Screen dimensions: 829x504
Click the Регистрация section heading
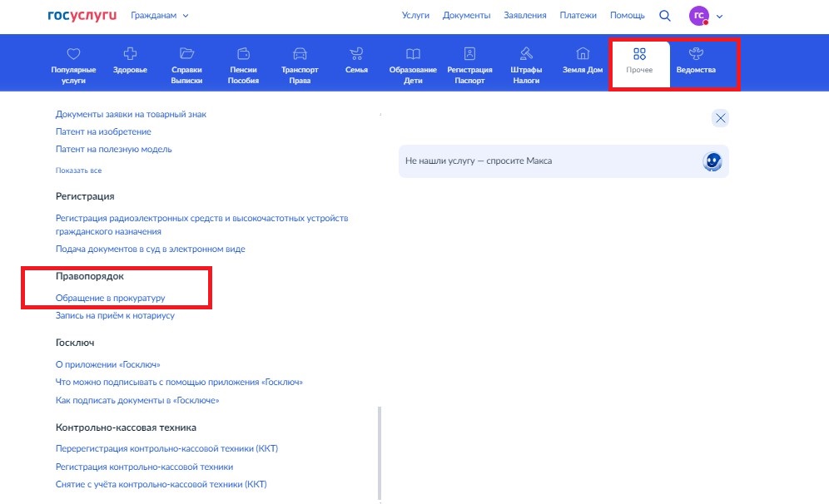(85, 196)
